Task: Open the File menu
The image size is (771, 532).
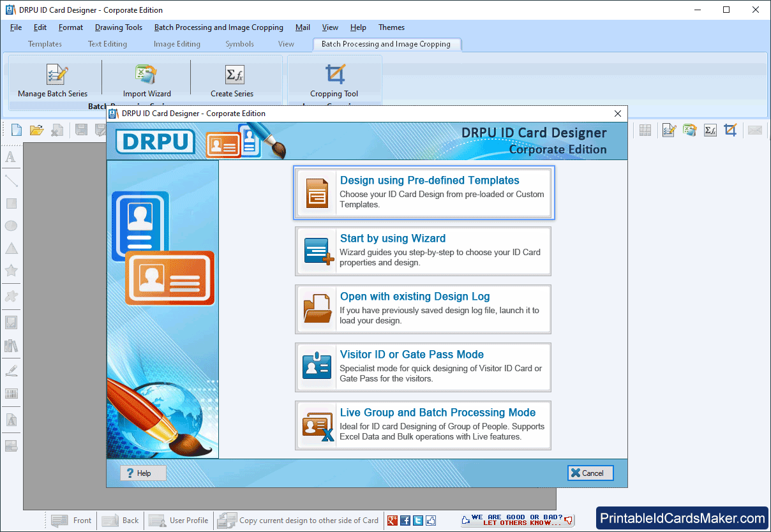Action: point(16,27)
